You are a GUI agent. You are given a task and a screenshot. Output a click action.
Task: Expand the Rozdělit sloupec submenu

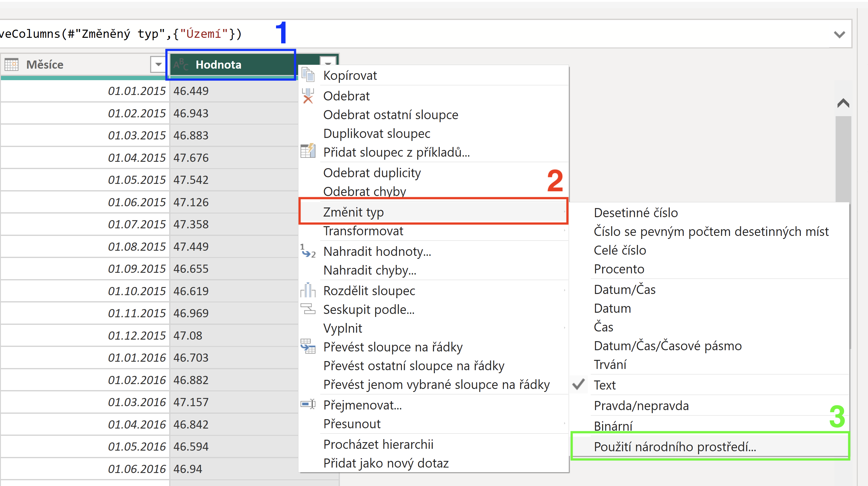pos(564,290)
